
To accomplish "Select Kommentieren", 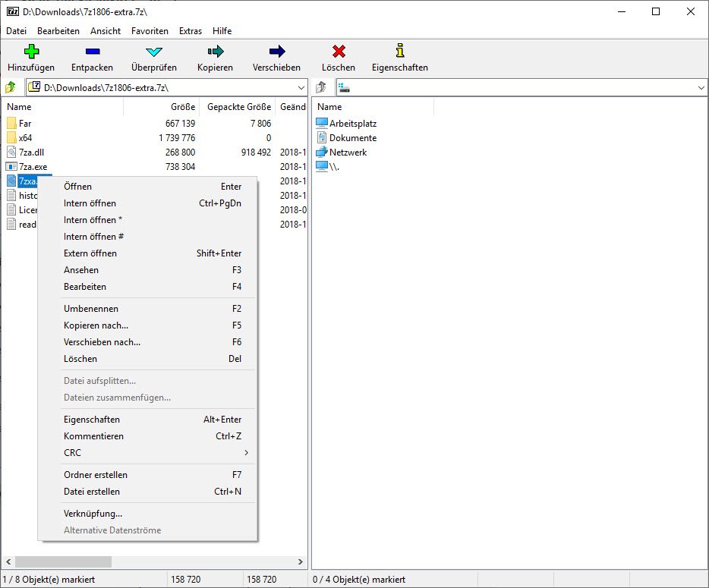I will tap(148, 435).
